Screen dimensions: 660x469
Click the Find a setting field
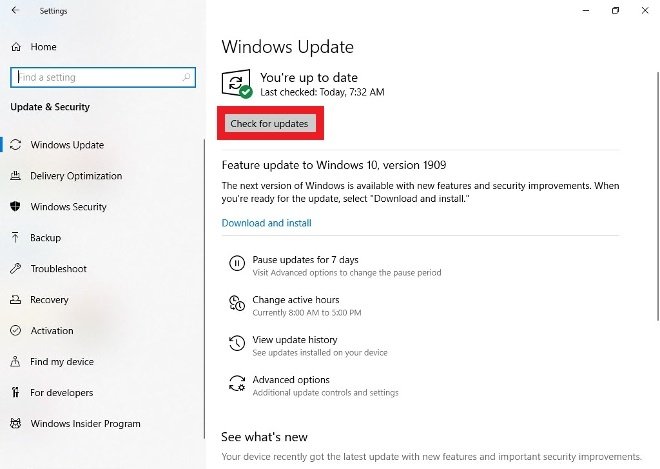[103, 77]
